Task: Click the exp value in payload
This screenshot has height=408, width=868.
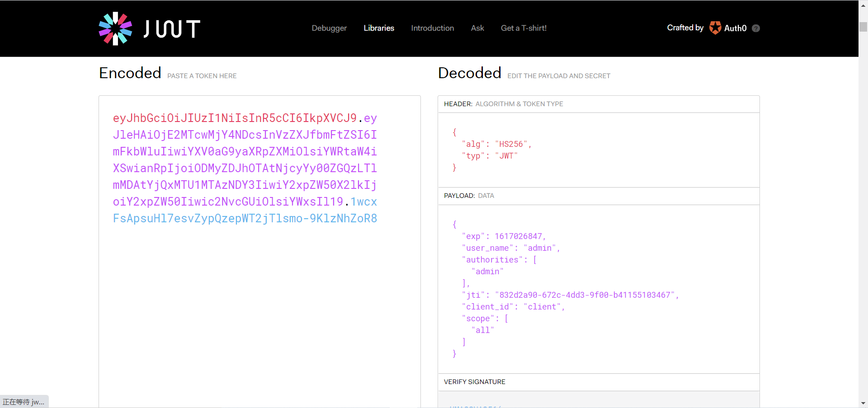Action: (518, 236)
